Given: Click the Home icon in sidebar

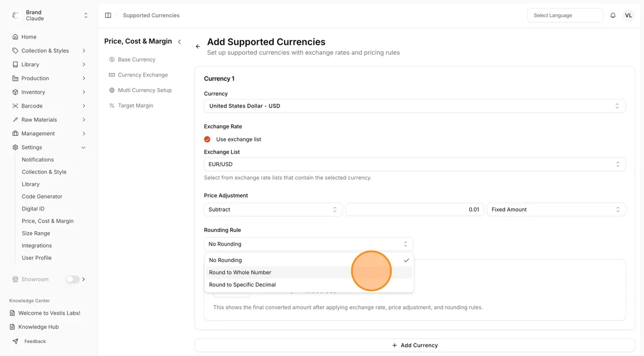Looking at the screenshot, I should (x=15, y=37).
